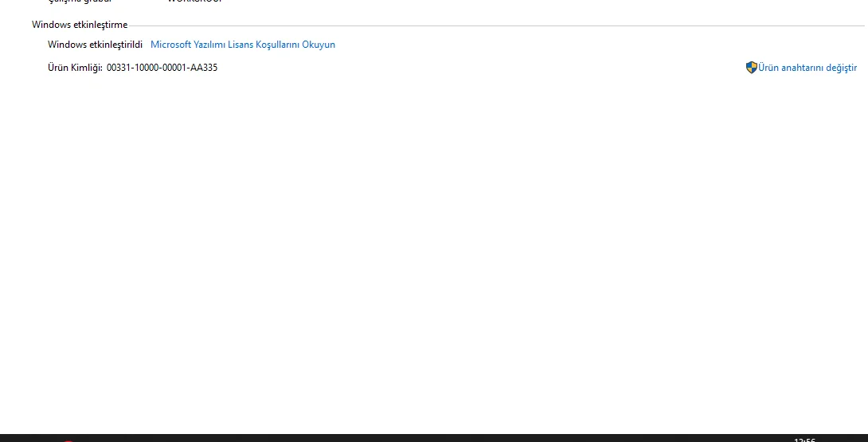Open Microsoft Yazılımı Lisans Koşullarını Okuyun link
868x442 pixels.
[242, 45]
